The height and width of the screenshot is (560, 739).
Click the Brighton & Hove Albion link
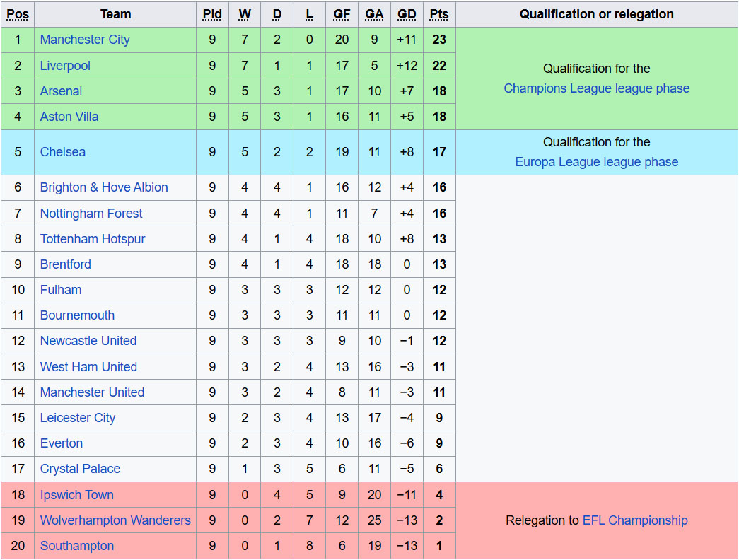click(x=104, y=187)
